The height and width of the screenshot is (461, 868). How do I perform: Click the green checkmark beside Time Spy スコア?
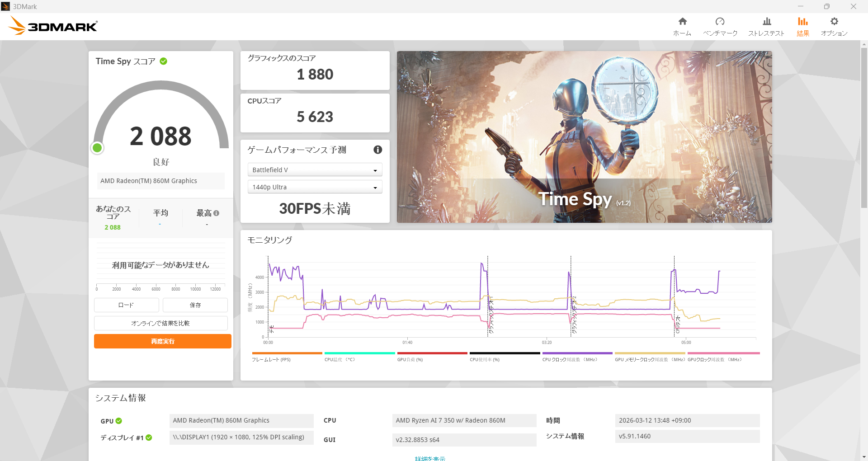coord(164,61)
